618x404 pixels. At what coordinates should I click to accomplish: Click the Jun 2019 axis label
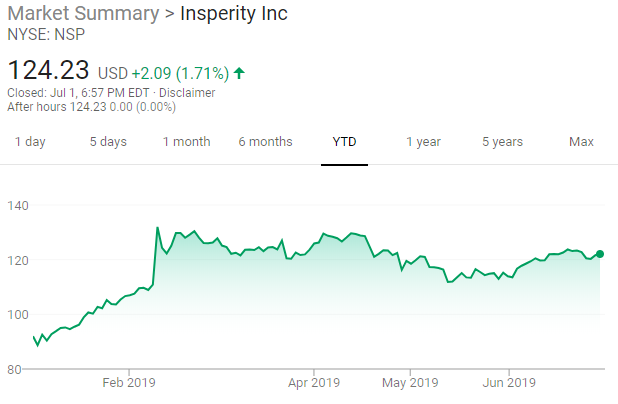(508, 382)
